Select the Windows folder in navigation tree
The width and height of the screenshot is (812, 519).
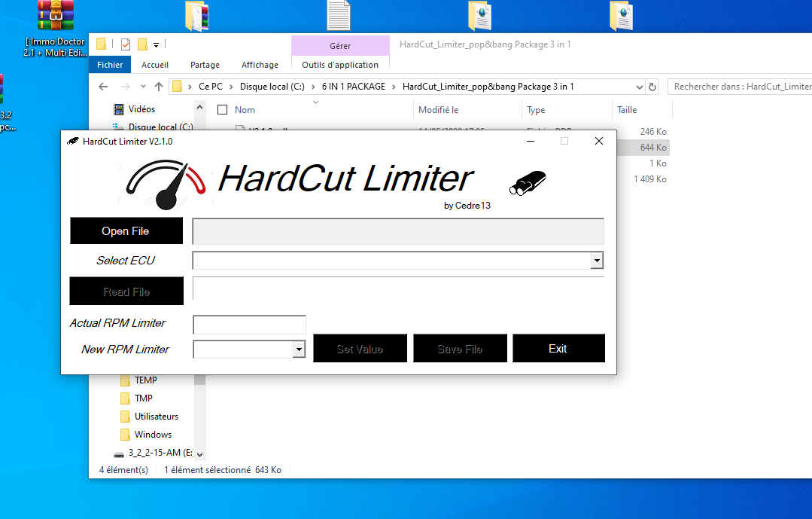153,435
